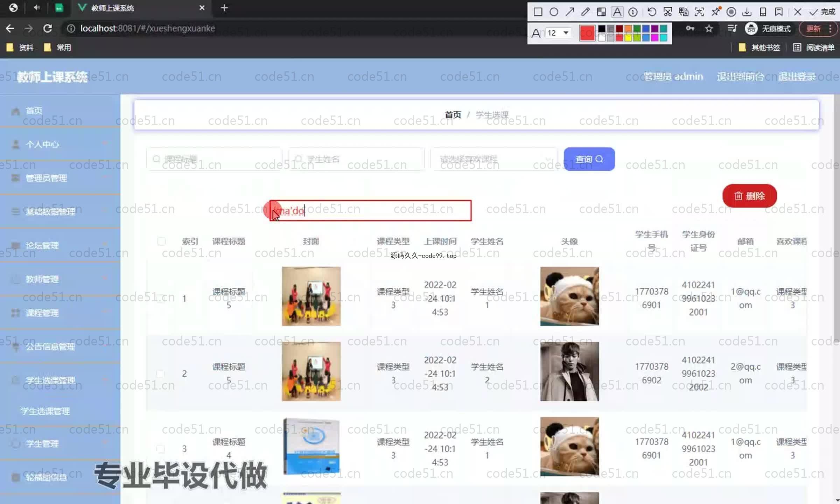Click the bookmark icon in the screenshot toolbar

779,12
